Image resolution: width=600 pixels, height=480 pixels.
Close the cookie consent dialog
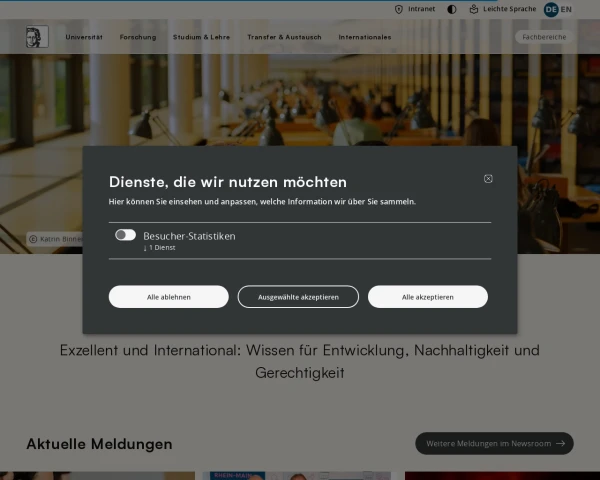488,179
